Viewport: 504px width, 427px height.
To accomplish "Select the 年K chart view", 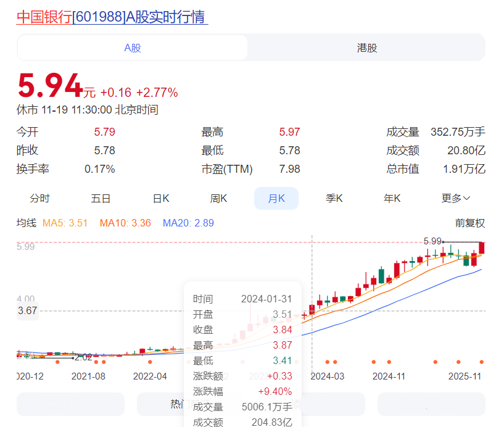I will (392, 199).
